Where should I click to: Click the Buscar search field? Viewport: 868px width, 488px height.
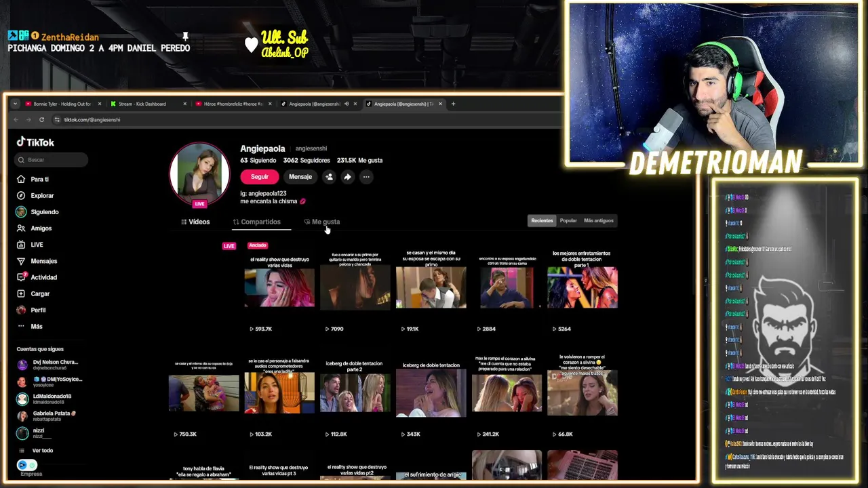[51, 160]
